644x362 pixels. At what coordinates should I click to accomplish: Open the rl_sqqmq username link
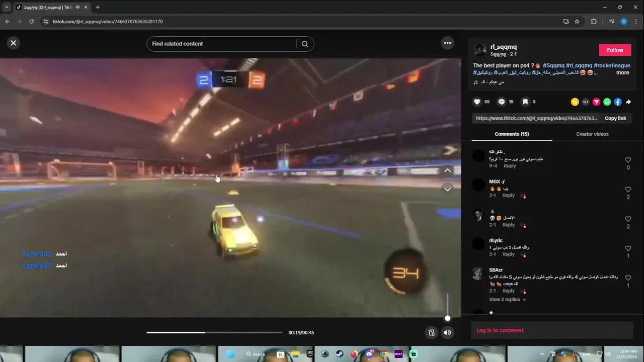click(x=504, y=47)
